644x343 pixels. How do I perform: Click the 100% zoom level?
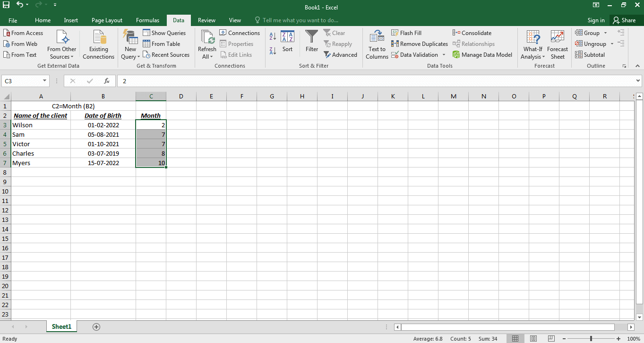(634, 339)
